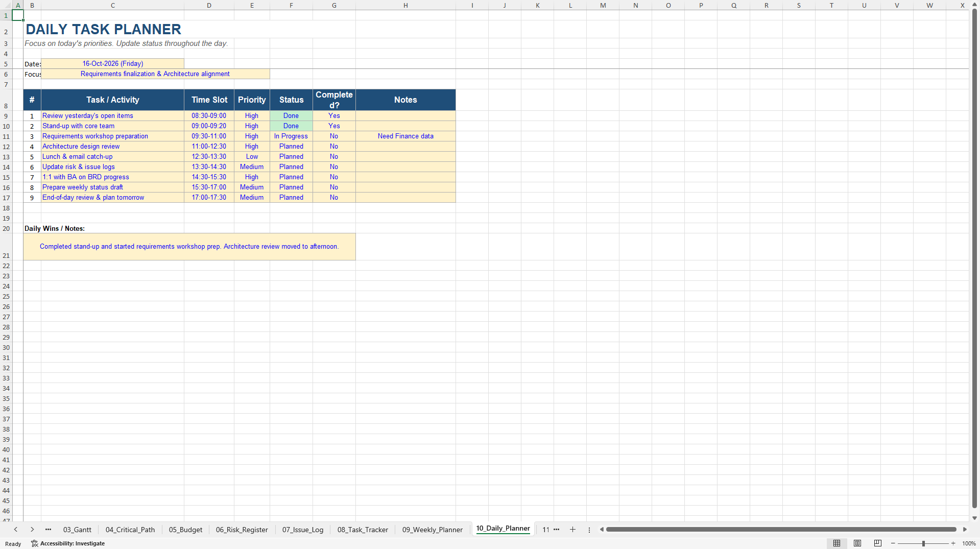The image size is (980, 549).
Task: Open the 06_Risk_Register sheet tab
Action: coord(242,530)
